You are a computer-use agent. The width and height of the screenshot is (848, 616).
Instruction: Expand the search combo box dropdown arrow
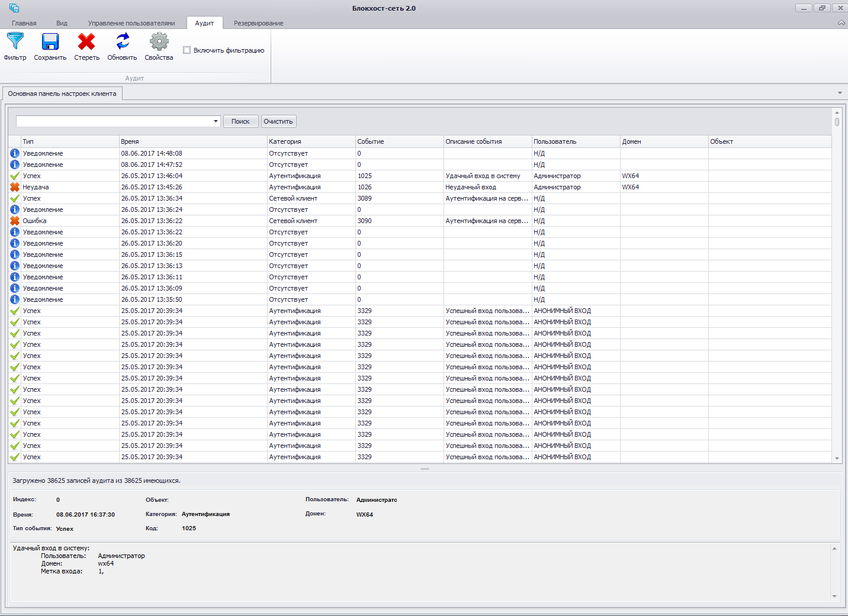(x=216, y=121)
